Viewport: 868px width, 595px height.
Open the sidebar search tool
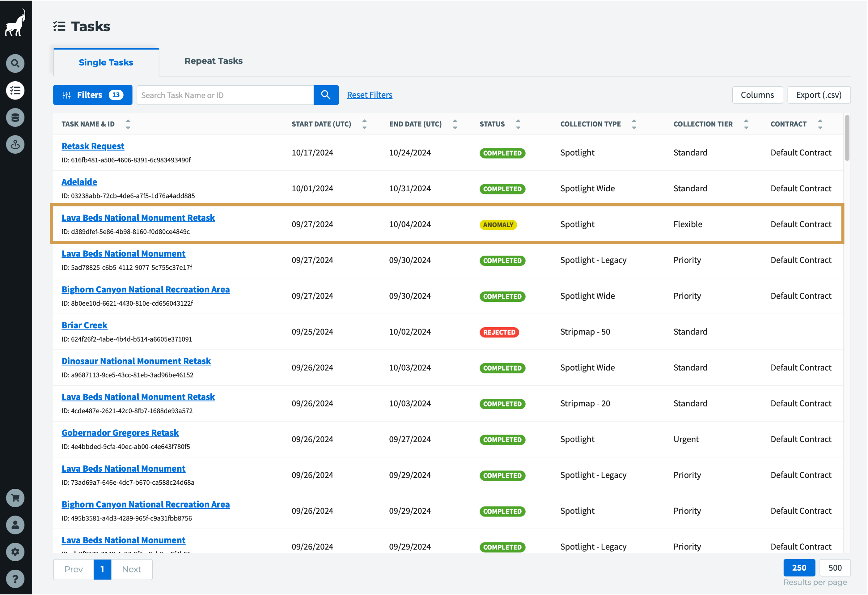(15, 63)
